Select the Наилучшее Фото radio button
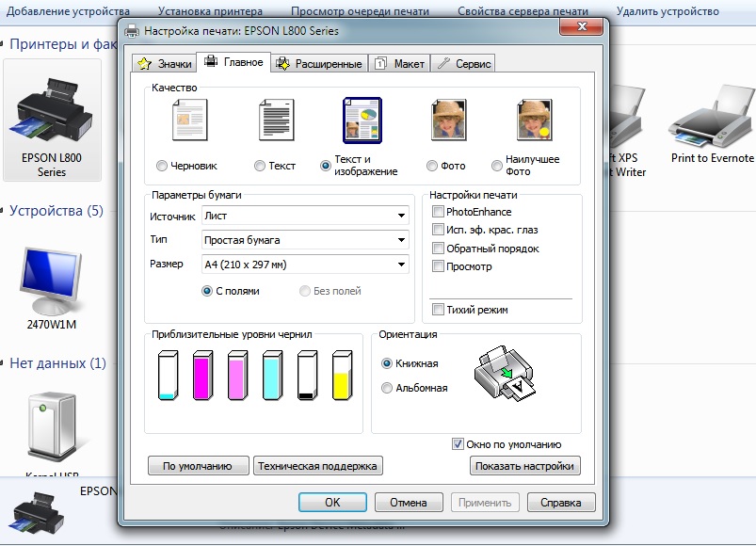This screenshot has height=546, width=756. click(496, 166)
